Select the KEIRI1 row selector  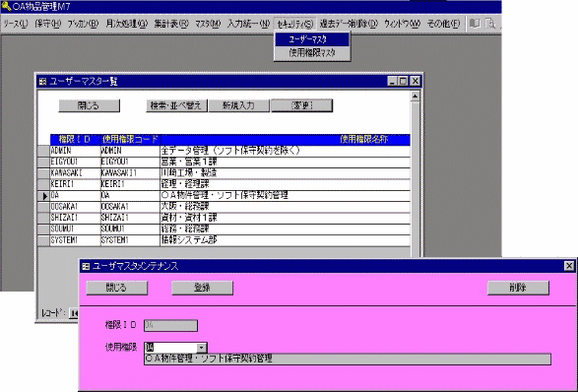click(44, 184)
